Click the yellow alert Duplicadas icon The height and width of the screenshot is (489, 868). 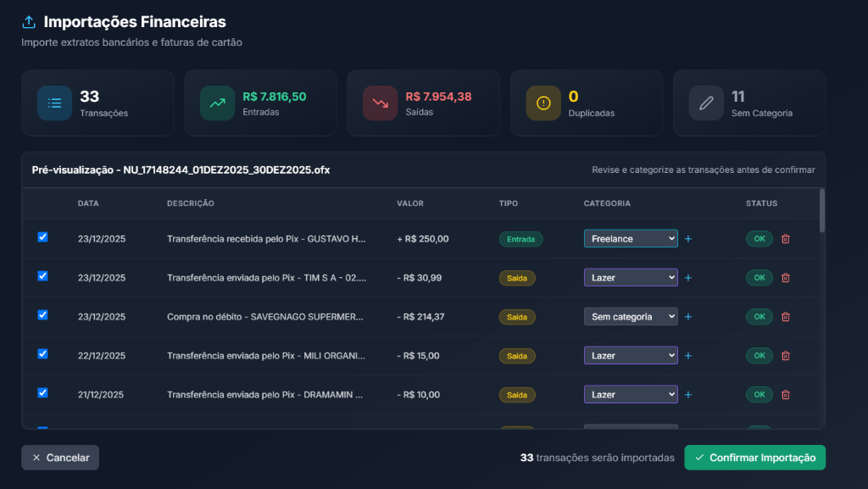pyautogui.click(x=543, y=103)
